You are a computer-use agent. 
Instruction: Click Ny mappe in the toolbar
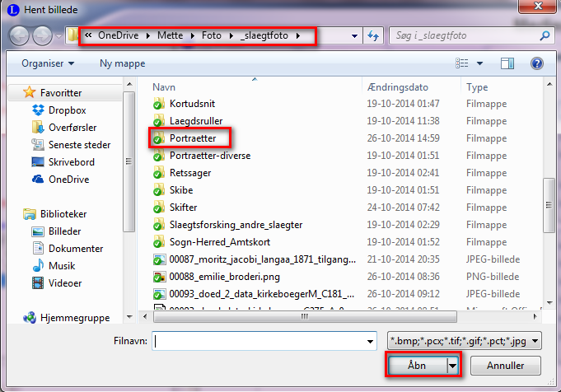(122, 63)
